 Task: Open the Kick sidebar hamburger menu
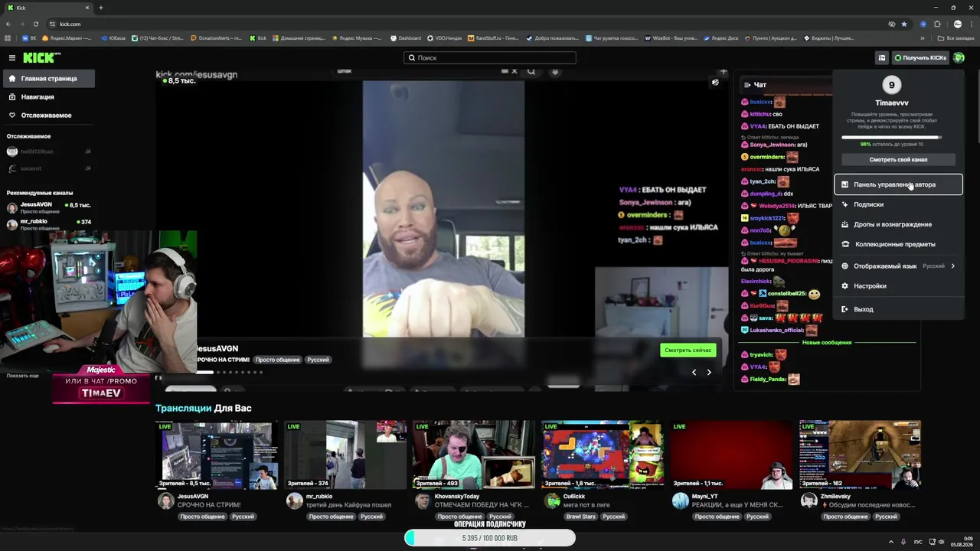click(x=12, y=57)
